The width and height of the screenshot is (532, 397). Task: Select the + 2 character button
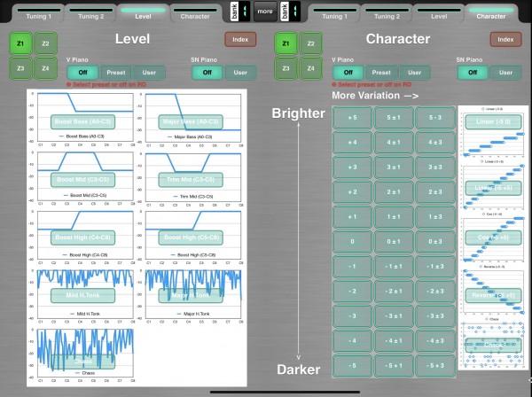[x=352, y=192]
